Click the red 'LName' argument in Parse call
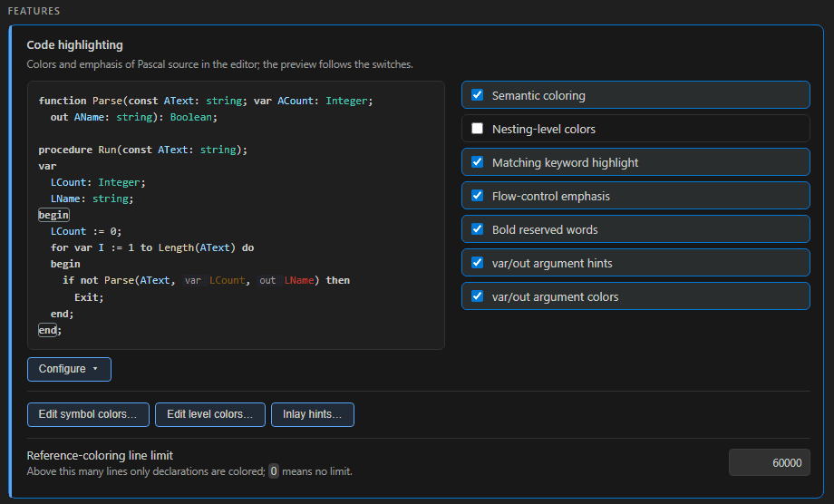 [299, 280]
